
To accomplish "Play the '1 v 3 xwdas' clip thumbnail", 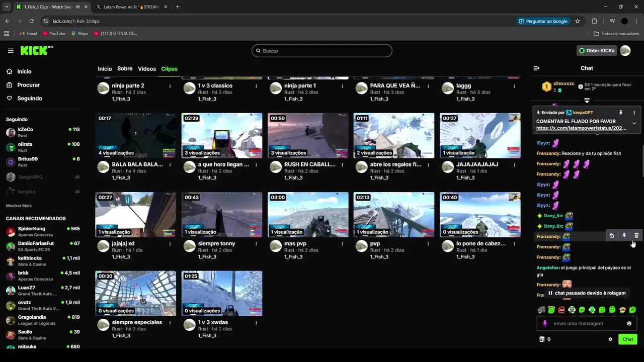I will point(222,294).
